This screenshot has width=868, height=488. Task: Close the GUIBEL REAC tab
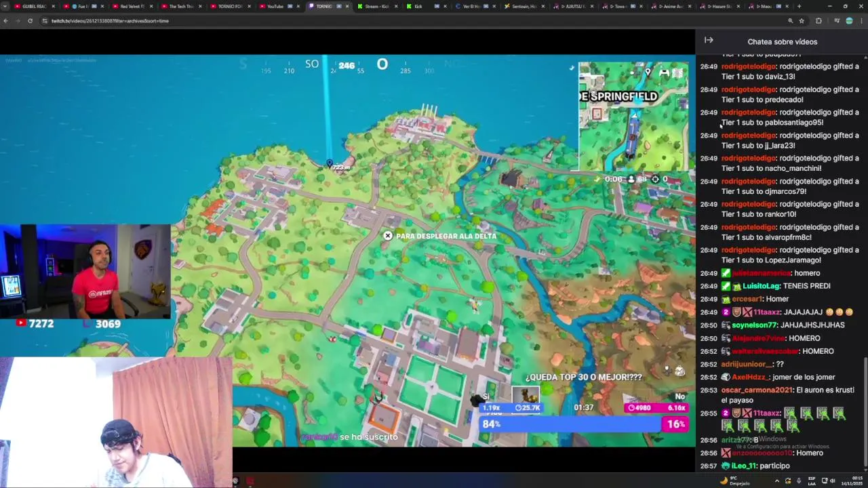pyautogui.click(x=53, y=6)
